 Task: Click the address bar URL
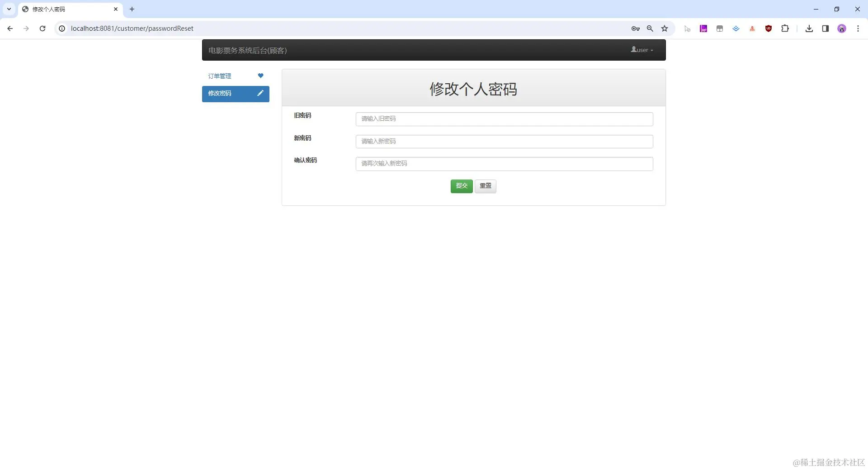pyautogui.click(x=132, y=28)
